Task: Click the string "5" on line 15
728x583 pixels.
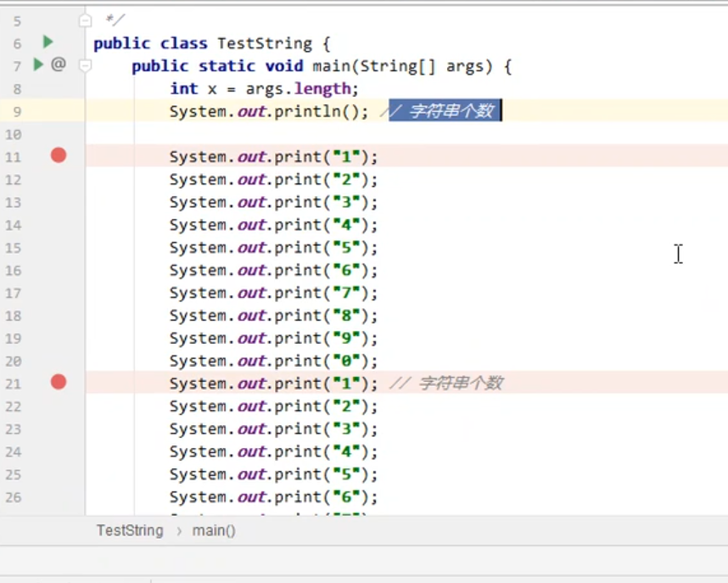Action: point(346,248)
